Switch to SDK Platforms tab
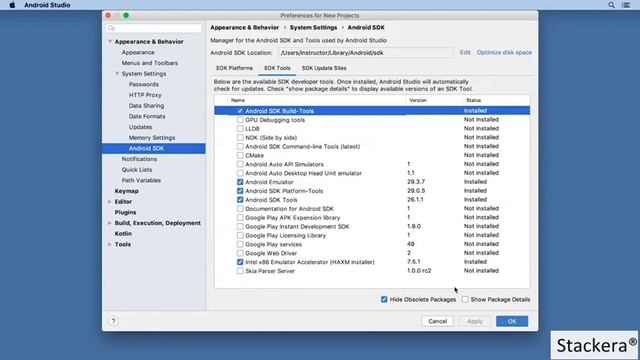The width and height of the screenshot is (640, 360). coord(234,68)
